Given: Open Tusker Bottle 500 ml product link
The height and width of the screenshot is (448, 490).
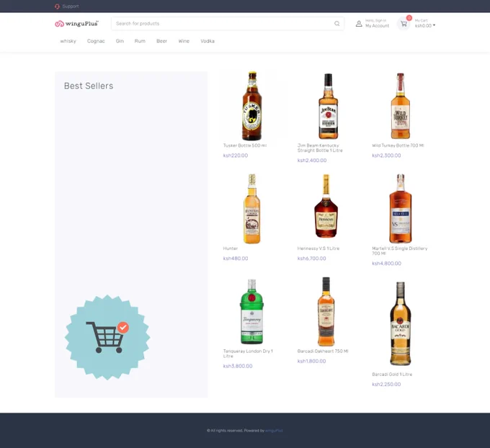Looking at the screenshot, I should click(245, 145).
